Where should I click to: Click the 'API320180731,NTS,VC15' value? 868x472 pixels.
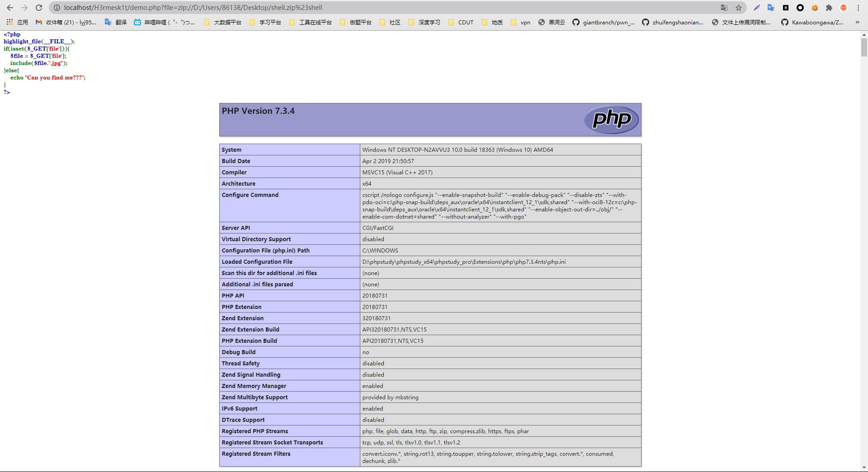pos(394,330)
